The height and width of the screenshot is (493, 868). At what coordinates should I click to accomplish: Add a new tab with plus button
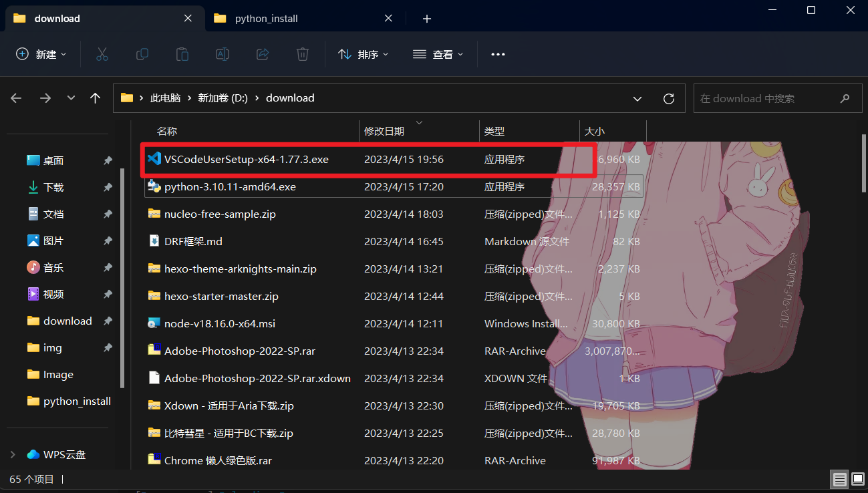427,19
